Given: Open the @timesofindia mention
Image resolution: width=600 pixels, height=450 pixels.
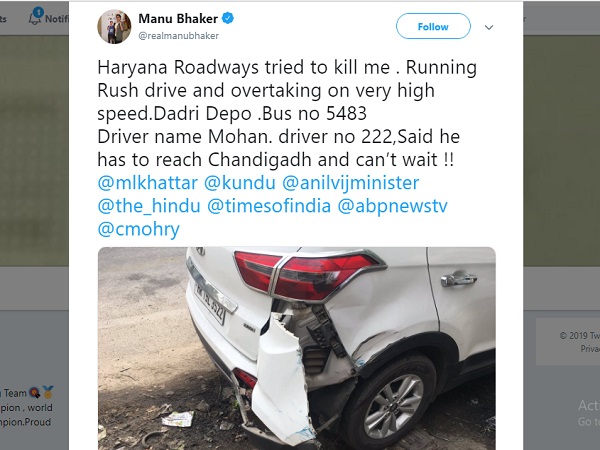Looking at the screenshot, I should (x=269, y=206).
